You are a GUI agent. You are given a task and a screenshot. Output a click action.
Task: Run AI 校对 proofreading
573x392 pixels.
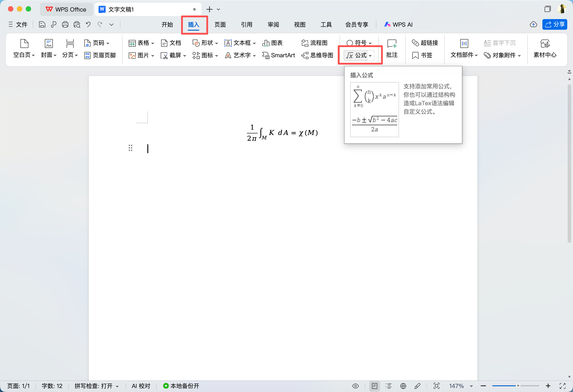140,386
